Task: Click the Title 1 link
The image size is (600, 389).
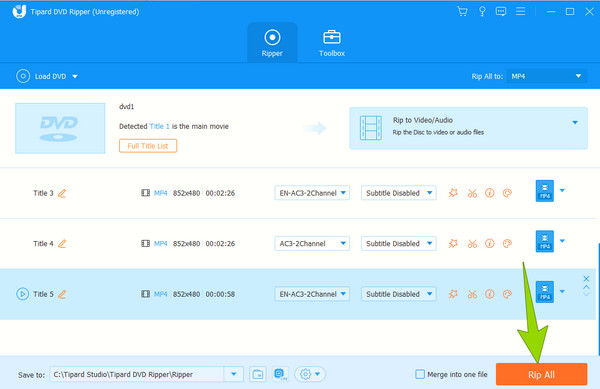Action: coord(159,126)
